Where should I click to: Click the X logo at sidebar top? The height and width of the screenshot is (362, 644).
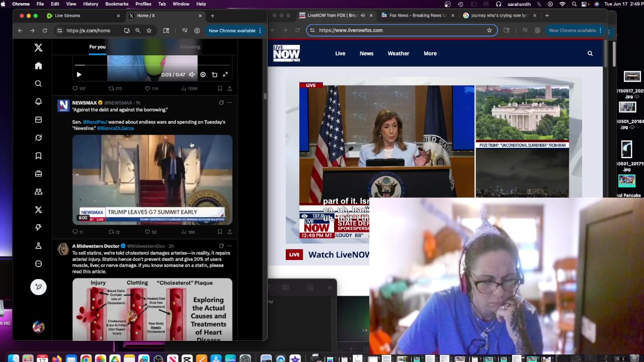click(38, 48)
